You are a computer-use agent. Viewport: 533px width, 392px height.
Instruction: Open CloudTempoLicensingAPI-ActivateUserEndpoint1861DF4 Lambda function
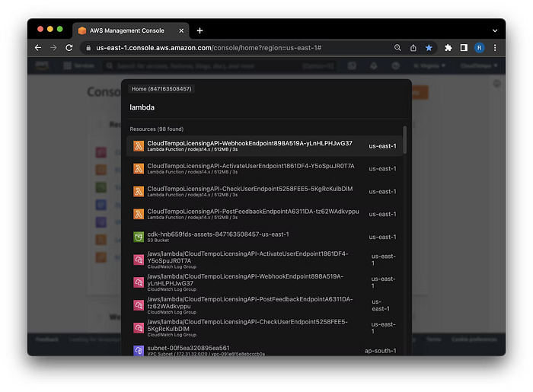point(264,169)
